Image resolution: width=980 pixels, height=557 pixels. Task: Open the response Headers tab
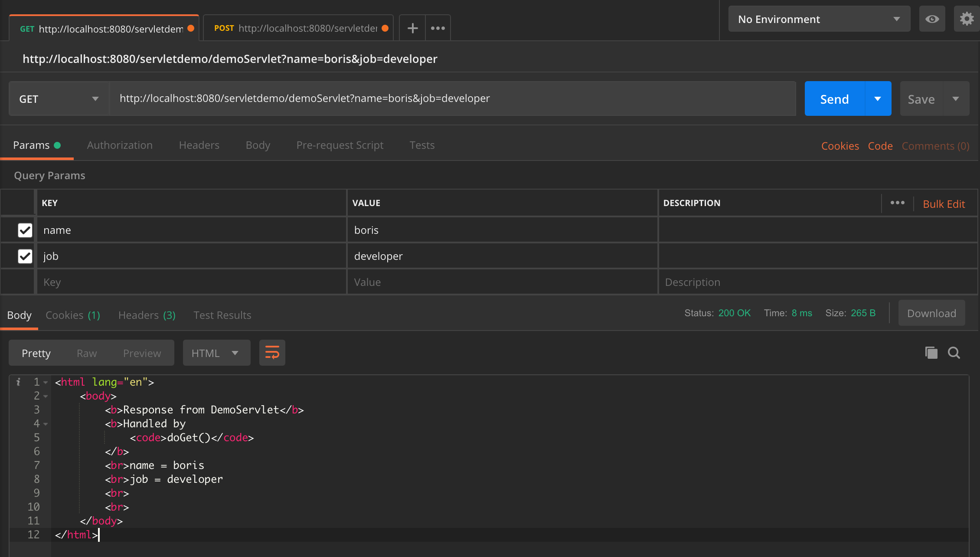(x=146, y=315)
